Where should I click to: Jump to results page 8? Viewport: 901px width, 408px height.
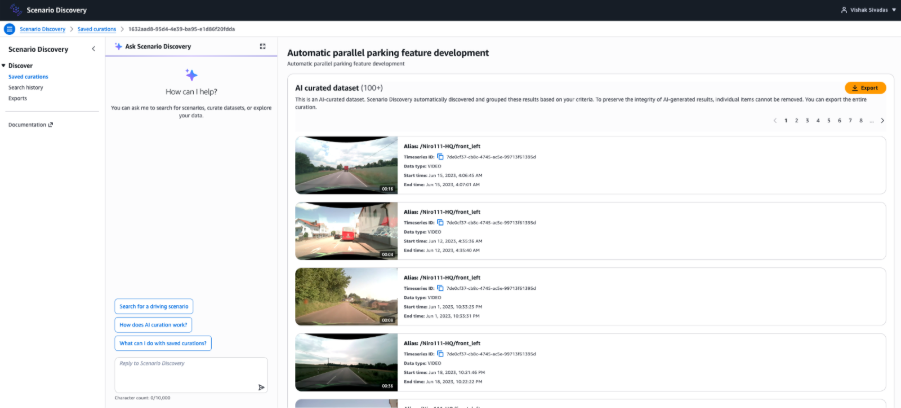pos(861,121)
